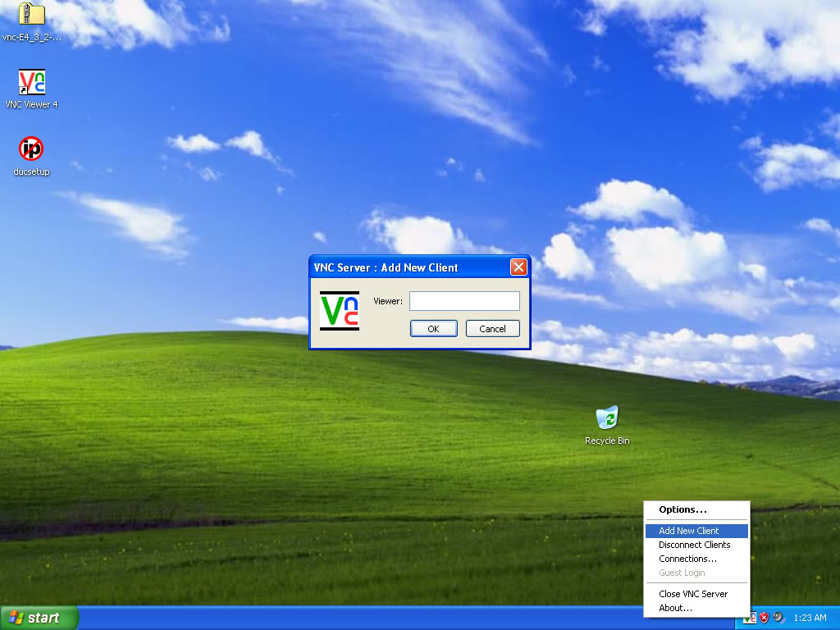Select the vnc-E4_3_2 zip archive icon
Image resolution: width=840 pixels, height=630 pixels.
click(x=31, y=15)
